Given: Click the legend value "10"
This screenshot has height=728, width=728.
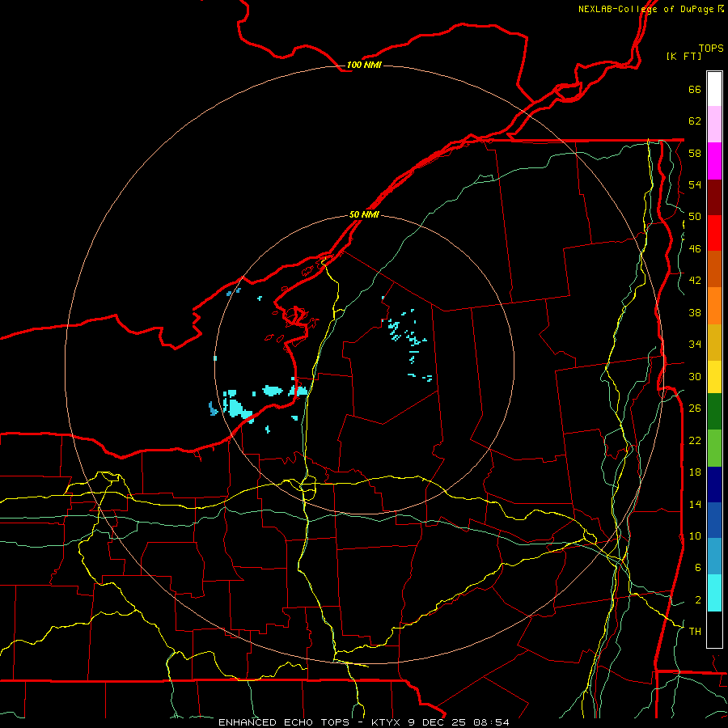Looking at the screenshot, I should click(x=695, y=535).
